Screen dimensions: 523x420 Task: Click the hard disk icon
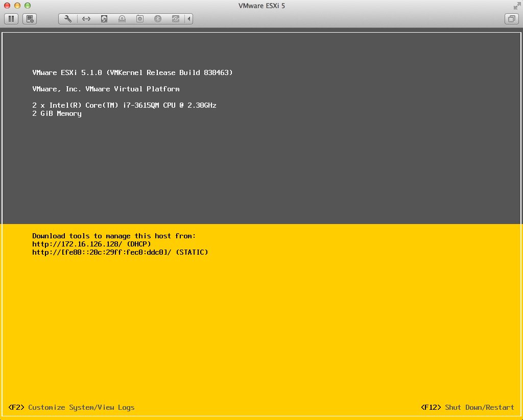click(104, 19)
